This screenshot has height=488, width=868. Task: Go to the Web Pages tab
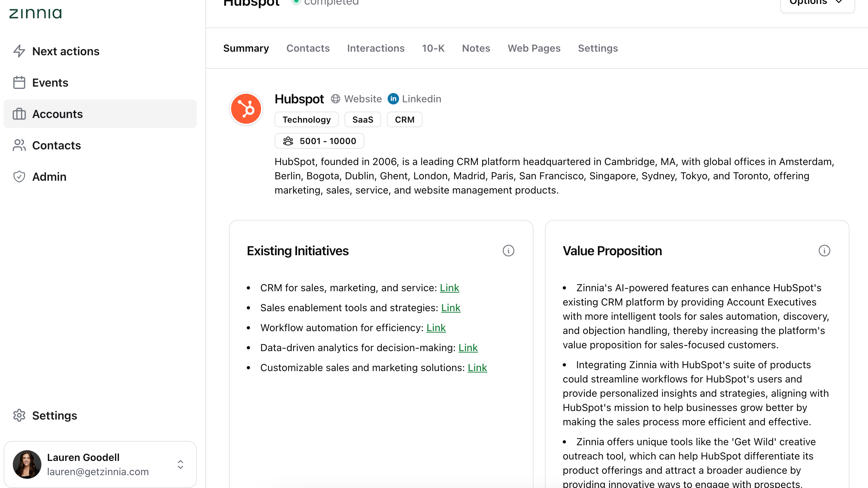click(x=534, y=48)
